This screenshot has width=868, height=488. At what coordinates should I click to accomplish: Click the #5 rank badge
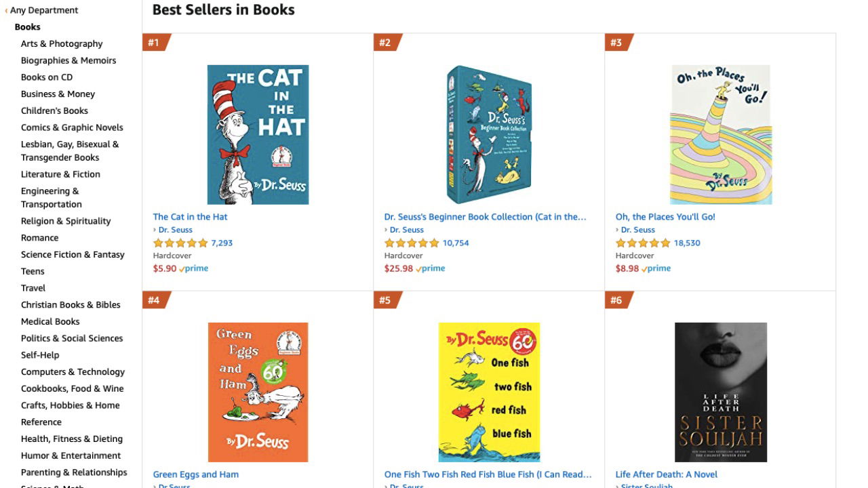pos(386,300)
